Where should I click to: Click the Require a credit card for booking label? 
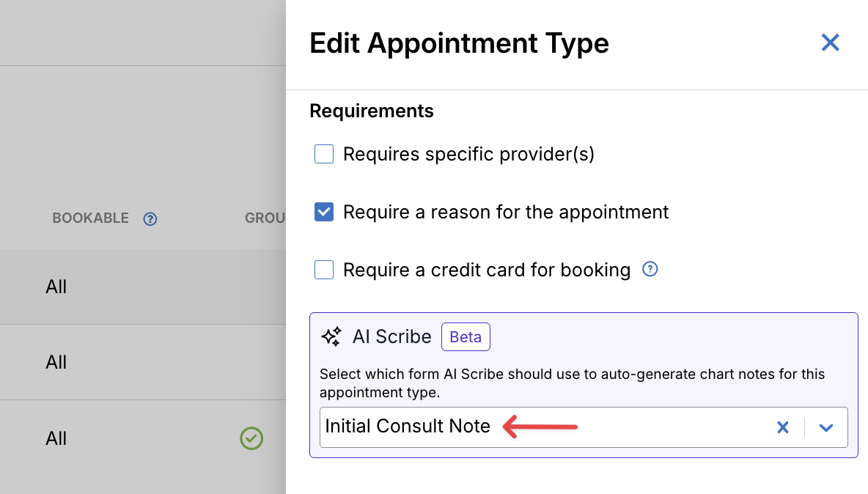coord(487,270)
